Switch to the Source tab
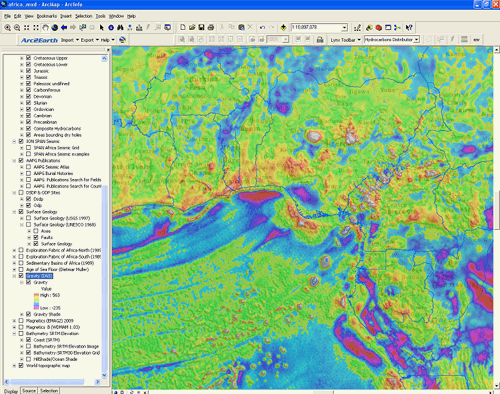This screenshot has height=394, width=500. click(x=29, y=391)
